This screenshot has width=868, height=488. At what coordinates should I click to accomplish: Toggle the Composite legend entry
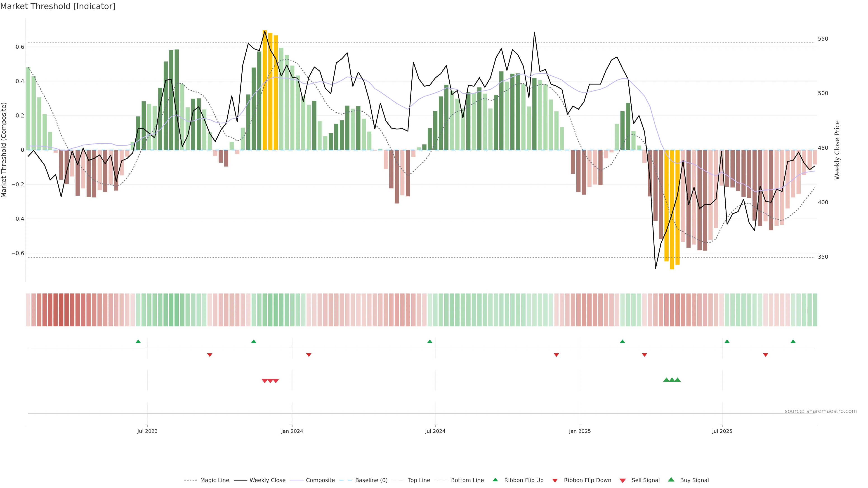(320, 480)
